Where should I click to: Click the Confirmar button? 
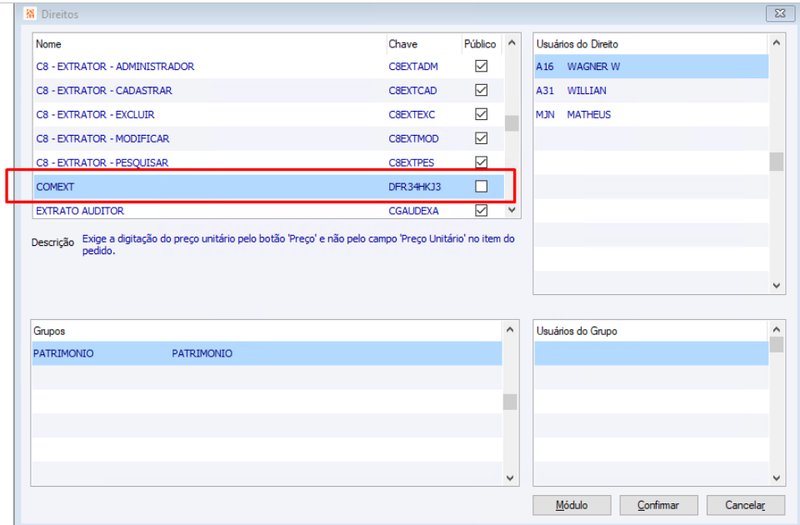coord(659,505)
